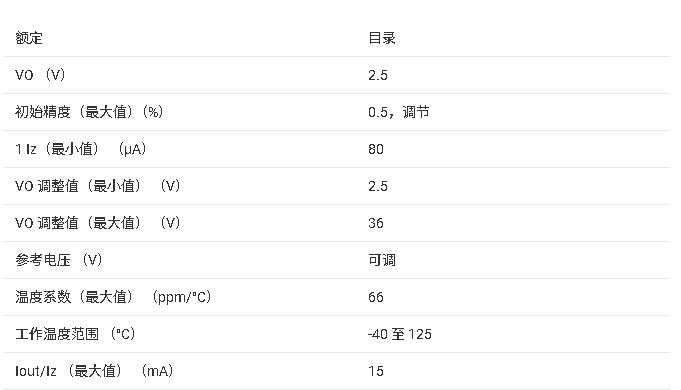Select the 温度系数(最大值)(ppm/°C) label
Screen dimensions: 681x390
click(x=113, y=297)
